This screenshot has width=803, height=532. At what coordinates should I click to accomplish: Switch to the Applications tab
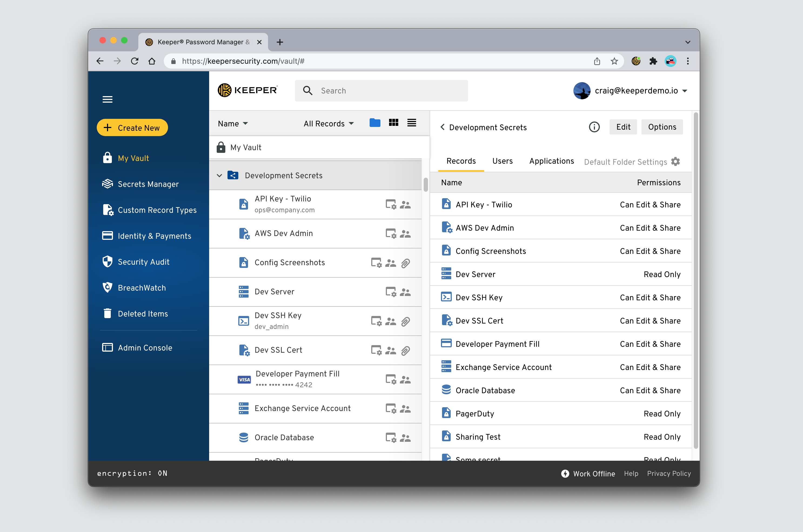551,161
